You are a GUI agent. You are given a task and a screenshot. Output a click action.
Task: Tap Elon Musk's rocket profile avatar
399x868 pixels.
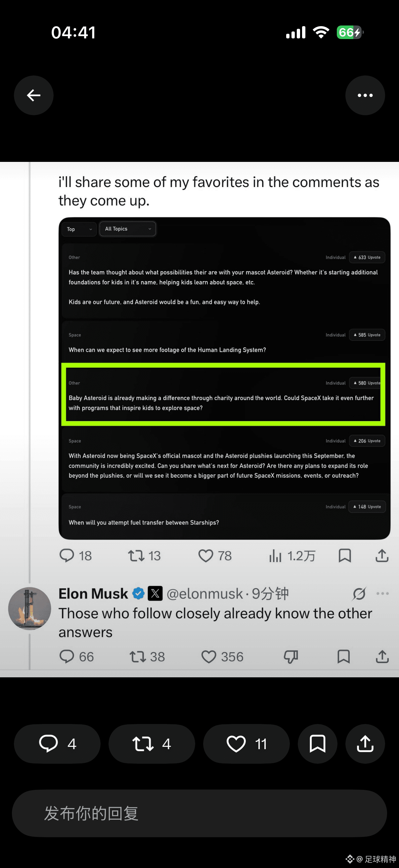(30, 608)
